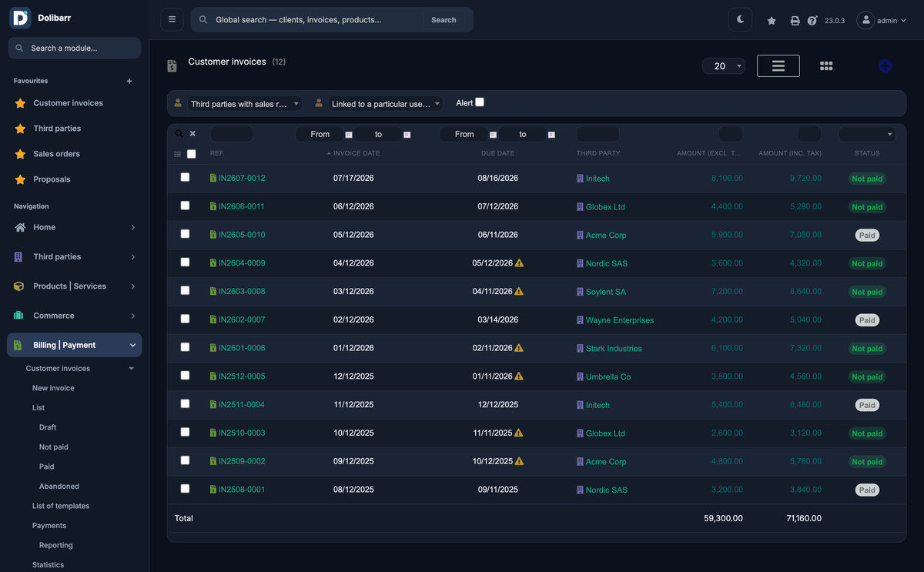The width and height of the screenshot is (924, 572).
Task: Add a favourite with the plus icon
Action: [x=129, y=81]
